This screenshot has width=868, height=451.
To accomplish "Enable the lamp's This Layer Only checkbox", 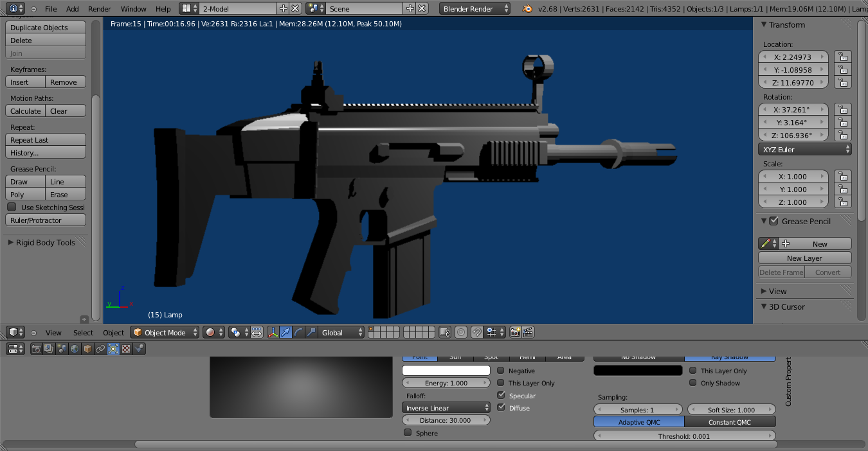I will (x=501, y=383).
